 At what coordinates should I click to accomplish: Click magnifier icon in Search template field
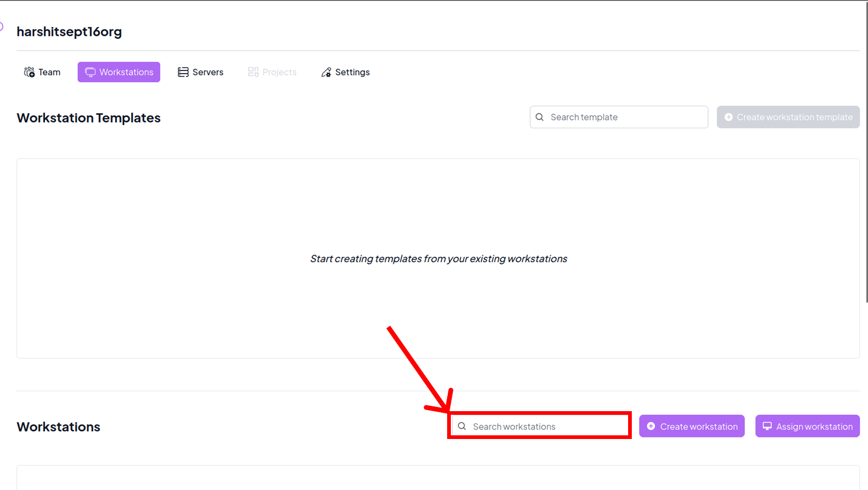click(x=540, y=117)
